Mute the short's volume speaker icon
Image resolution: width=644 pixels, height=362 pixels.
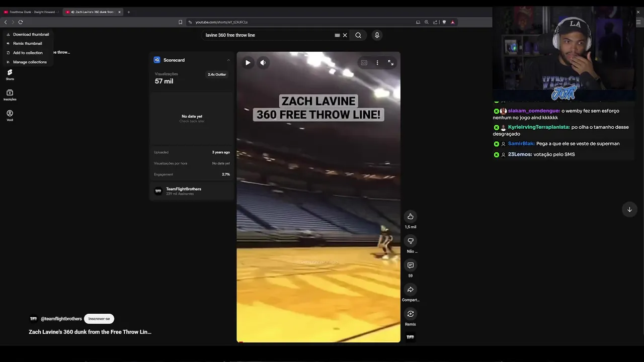pos(263,63)
